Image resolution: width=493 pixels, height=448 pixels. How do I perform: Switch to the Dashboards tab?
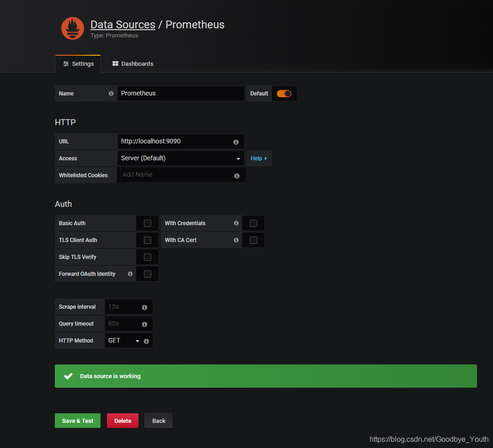pos(133,64)
